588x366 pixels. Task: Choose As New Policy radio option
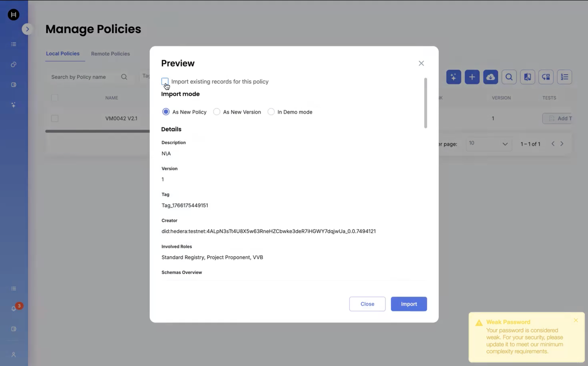tap(166, 112)
